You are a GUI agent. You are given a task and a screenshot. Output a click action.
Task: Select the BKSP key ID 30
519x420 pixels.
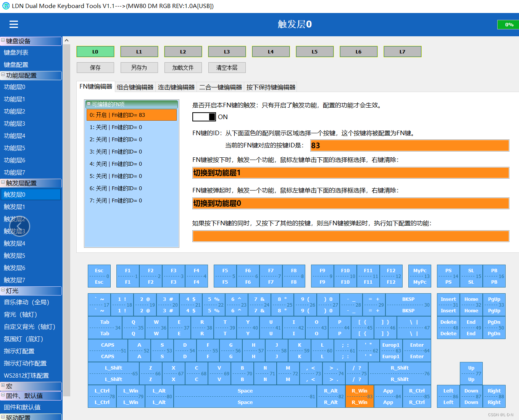click(408, 305)
